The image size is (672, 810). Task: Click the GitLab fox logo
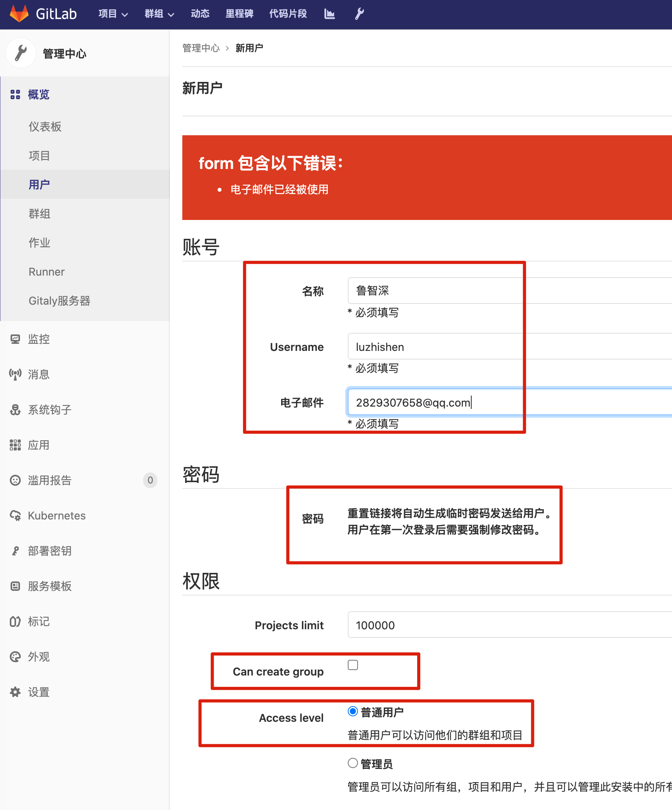point(19,14)
